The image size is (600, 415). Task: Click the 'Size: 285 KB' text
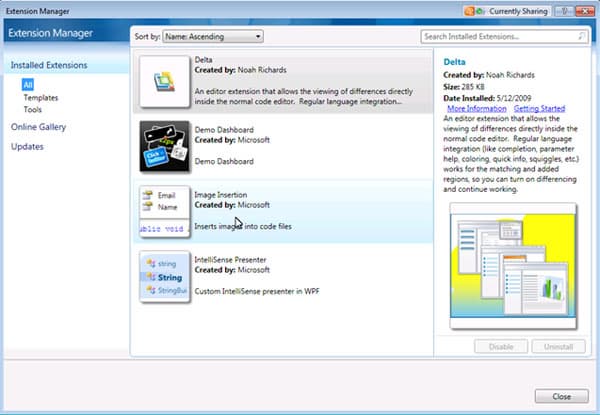[464, 87]
